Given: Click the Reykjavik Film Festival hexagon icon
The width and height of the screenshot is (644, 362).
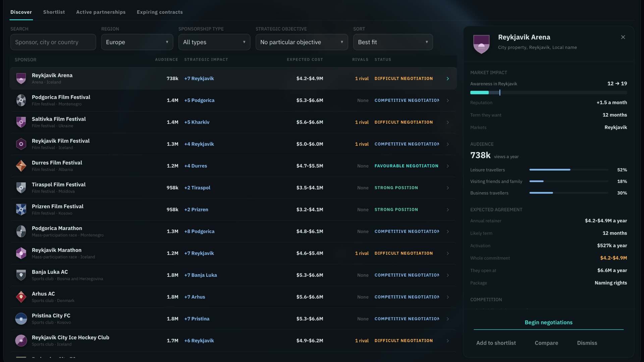Looking at the screenshot, I should click(x=21, y=144).
